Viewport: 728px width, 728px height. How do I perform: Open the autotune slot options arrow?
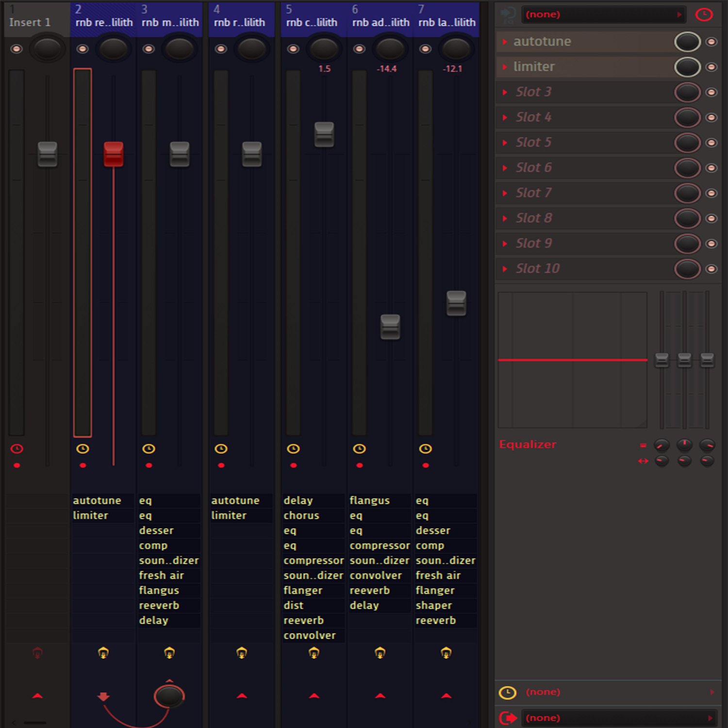coord(505,42)
